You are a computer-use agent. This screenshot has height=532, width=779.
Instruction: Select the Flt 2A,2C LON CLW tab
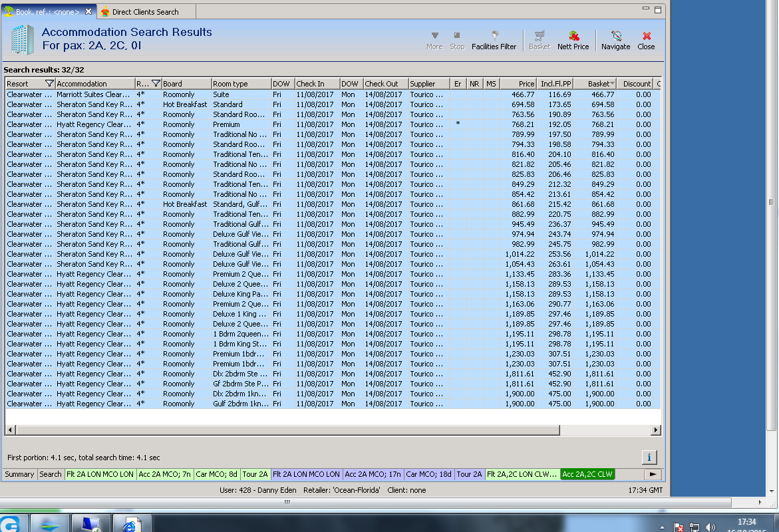[x=522, y=474]
